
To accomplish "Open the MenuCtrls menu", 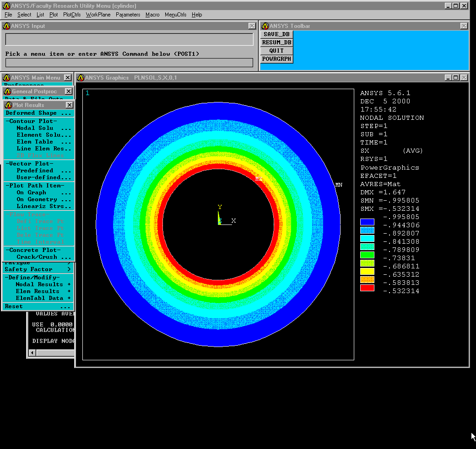I will coord(175,15).
